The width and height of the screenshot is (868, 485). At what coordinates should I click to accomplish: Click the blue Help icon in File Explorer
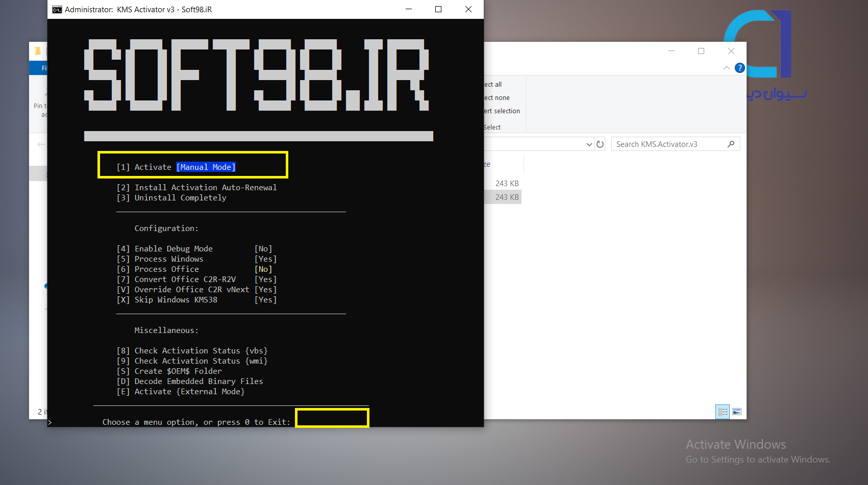740,68
